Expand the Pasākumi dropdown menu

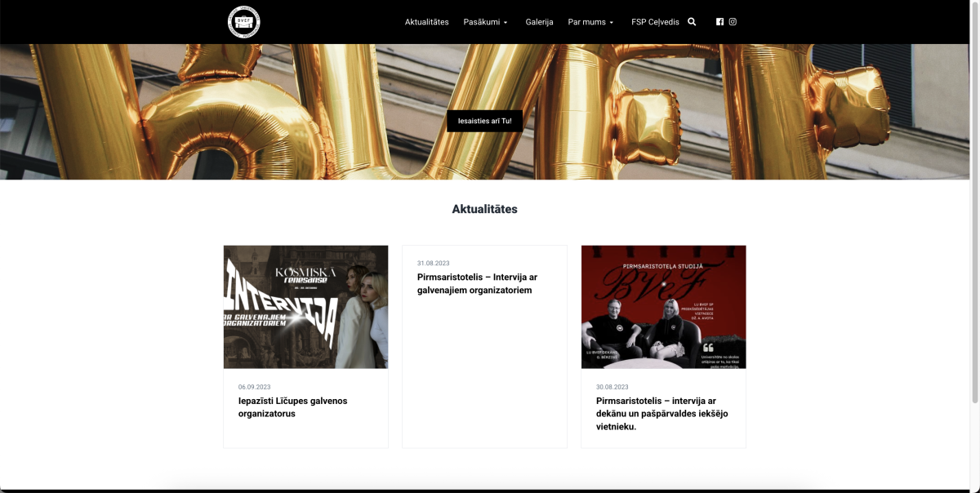485,22
